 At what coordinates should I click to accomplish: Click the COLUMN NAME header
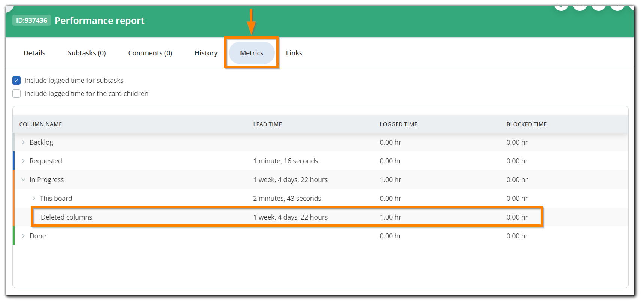click(40, 124)
